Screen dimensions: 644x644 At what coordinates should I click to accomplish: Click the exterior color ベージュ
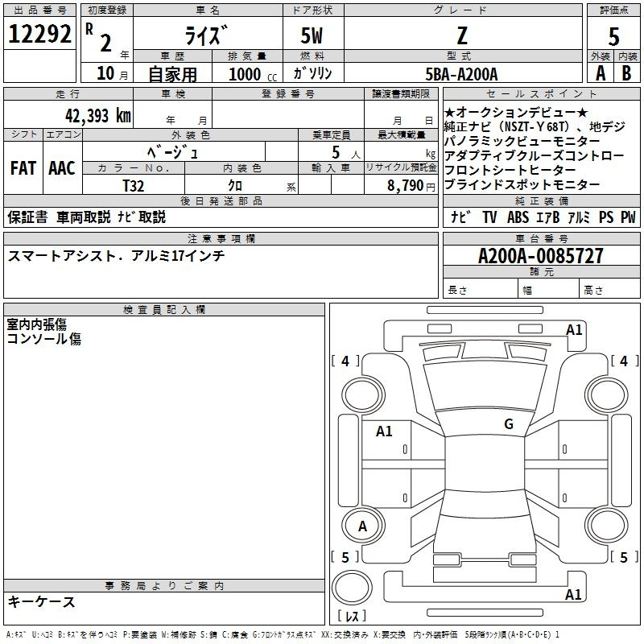[x=172, y=153]
